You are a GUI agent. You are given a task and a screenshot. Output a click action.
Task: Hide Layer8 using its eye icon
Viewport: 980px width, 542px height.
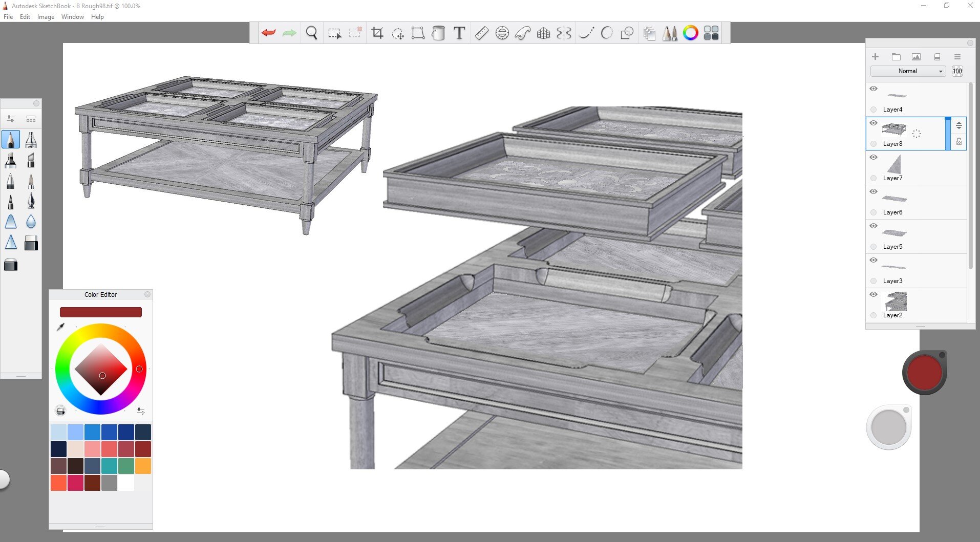[x=874, y=123]
